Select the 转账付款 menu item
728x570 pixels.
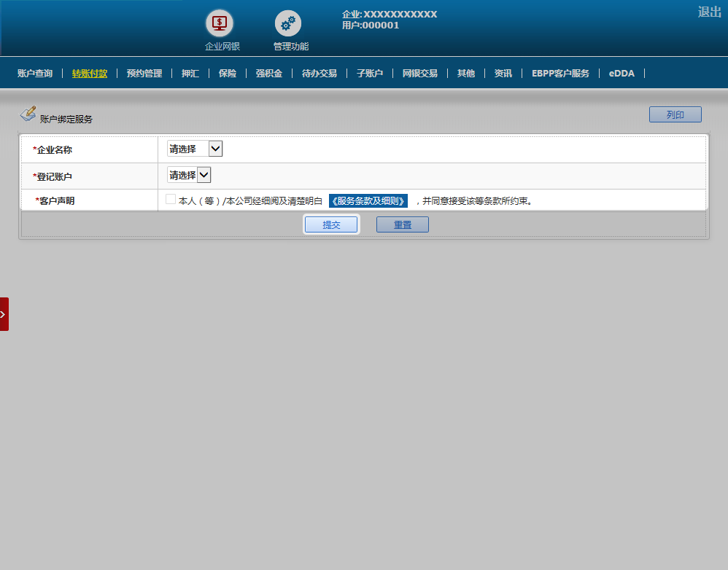tap(90, 74)
